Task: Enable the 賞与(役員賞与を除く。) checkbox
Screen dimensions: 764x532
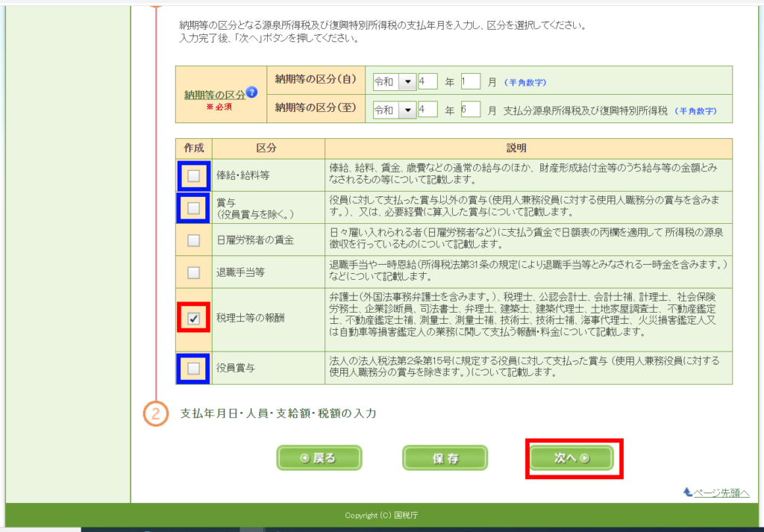Action: point(193,208)
